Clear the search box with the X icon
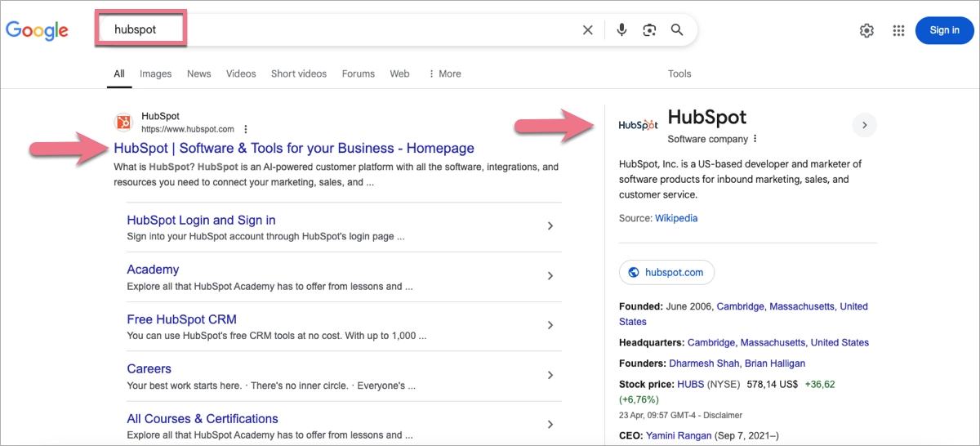This screenshot has height=446, width=980. pyautogui.click(x=587, y=30)
